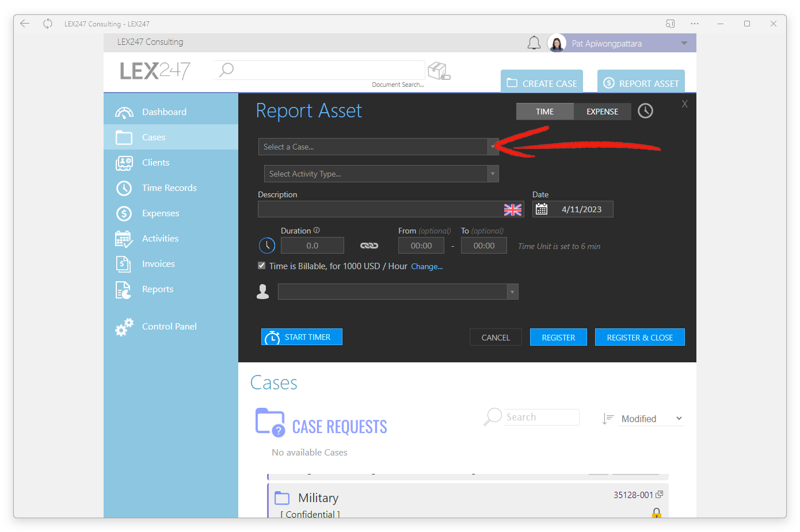The width and height of the screenshot is (800, 532).
Task: Open the calendar date picker icon
Action: pyautogui.click(x=542, y=209)
